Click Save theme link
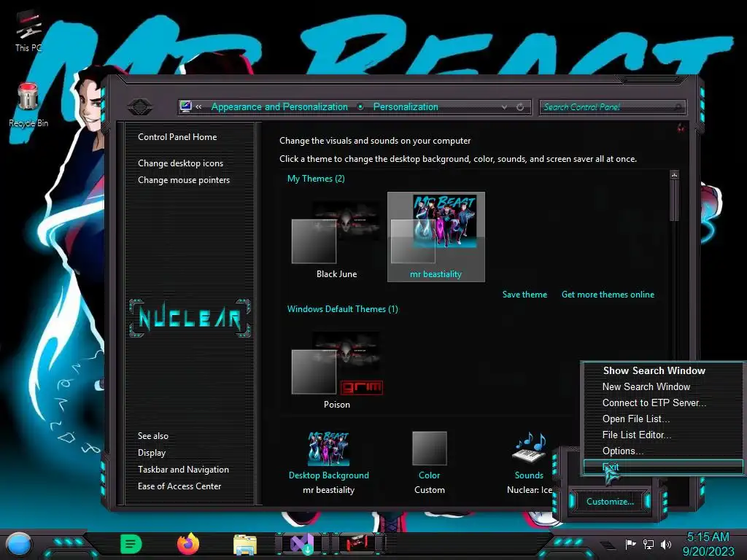 tap(525, 295)
